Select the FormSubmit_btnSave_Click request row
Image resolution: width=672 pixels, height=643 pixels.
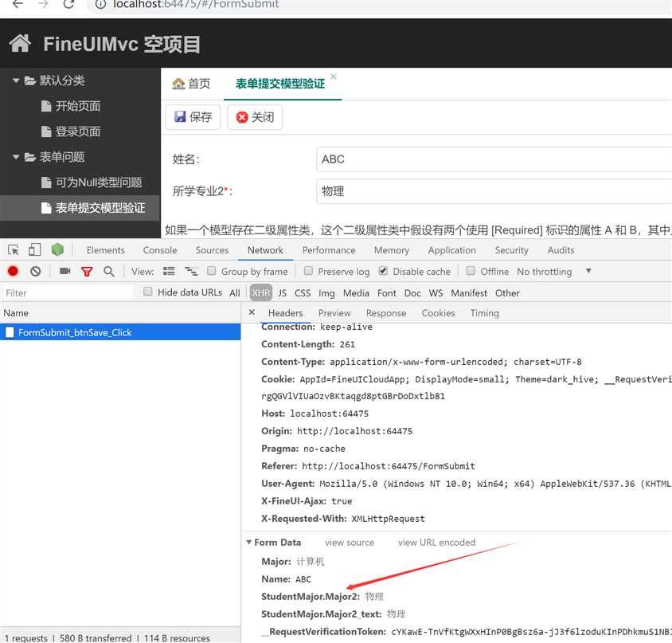click(x=120, y=332)
